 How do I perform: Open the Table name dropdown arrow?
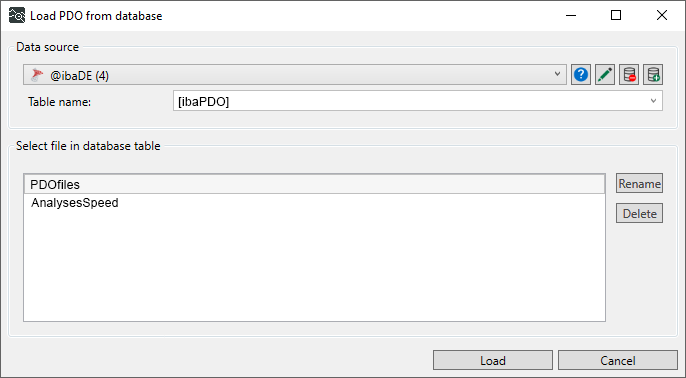click(x=653, y=101)
